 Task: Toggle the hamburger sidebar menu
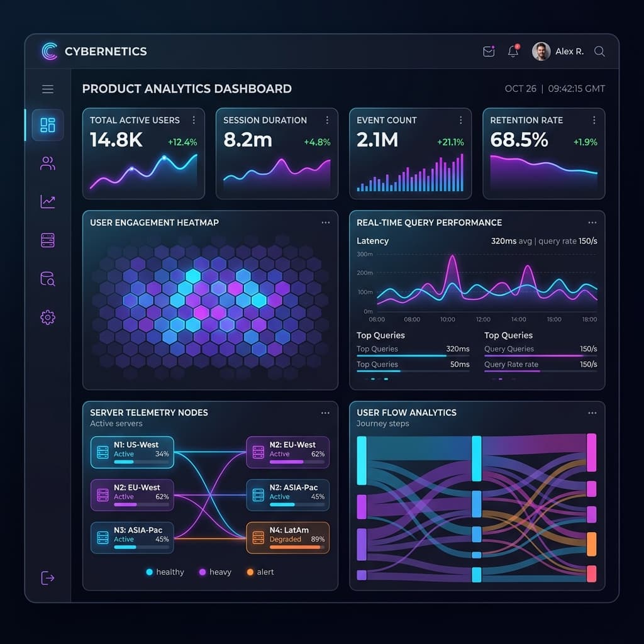48,89
